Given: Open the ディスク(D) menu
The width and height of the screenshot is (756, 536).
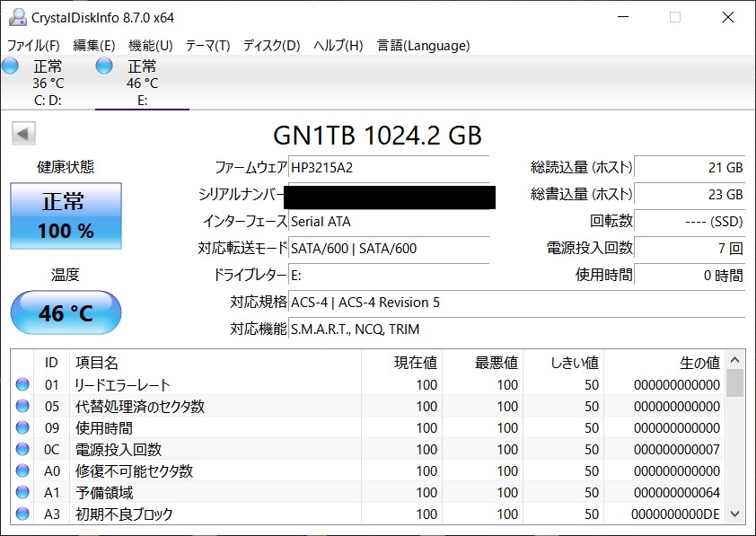Looking at the screenshot, I should click(x=271, y=45).
